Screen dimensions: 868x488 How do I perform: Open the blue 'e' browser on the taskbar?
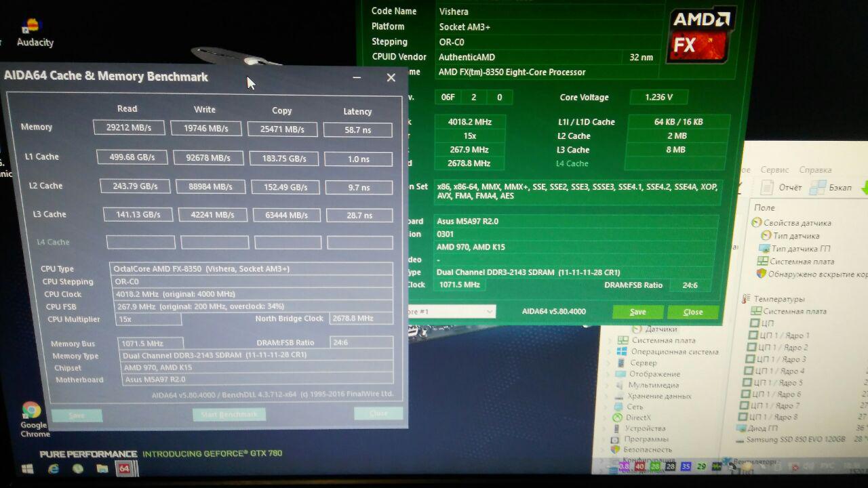tap(53, 468)
